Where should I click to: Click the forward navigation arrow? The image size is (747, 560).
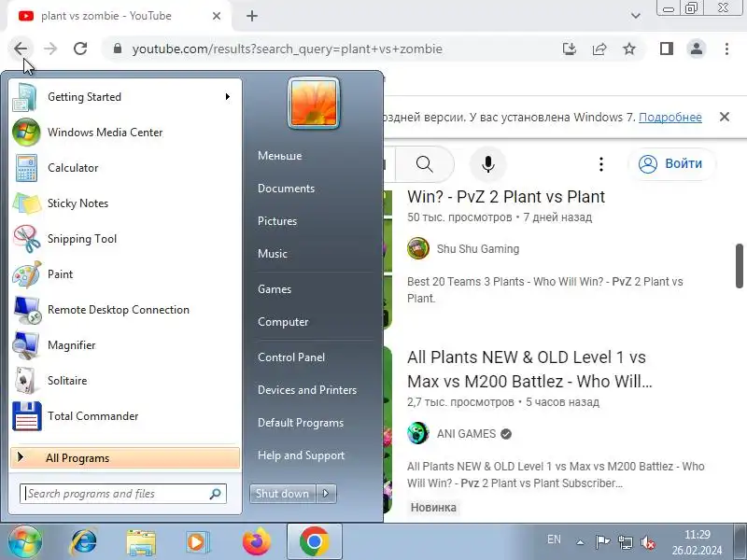click(50, 49)
